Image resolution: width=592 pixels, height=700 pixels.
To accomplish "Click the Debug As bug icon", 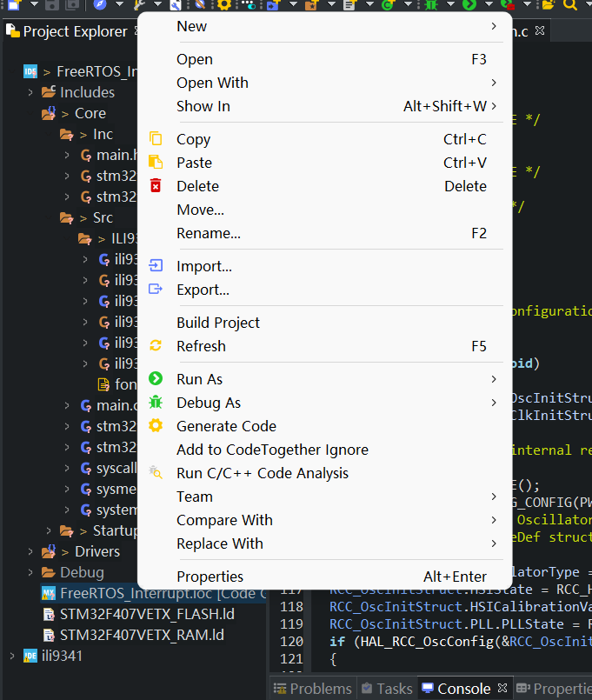I will (x=156, y=403).
